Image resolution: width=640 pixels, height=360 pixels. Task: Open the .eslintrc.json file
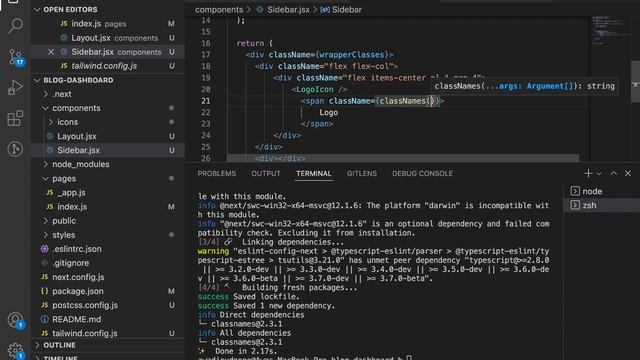coord(108,249)
